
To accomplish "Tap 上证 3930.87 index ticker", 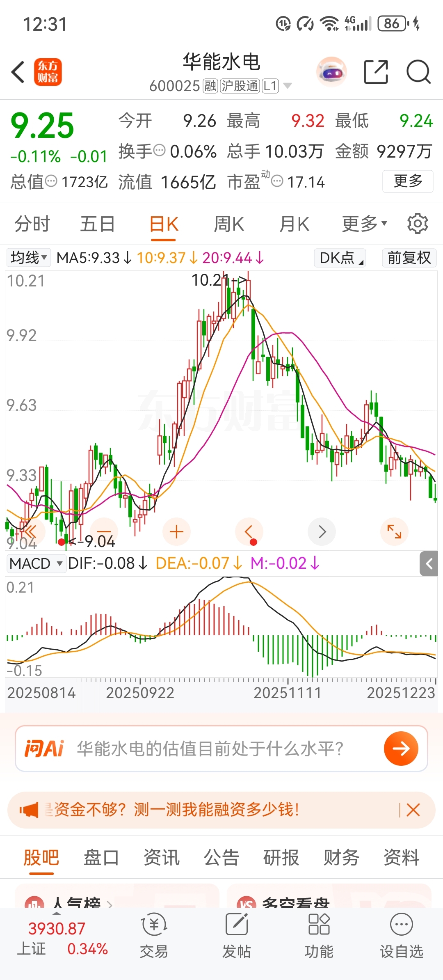I will pos(62,938).
